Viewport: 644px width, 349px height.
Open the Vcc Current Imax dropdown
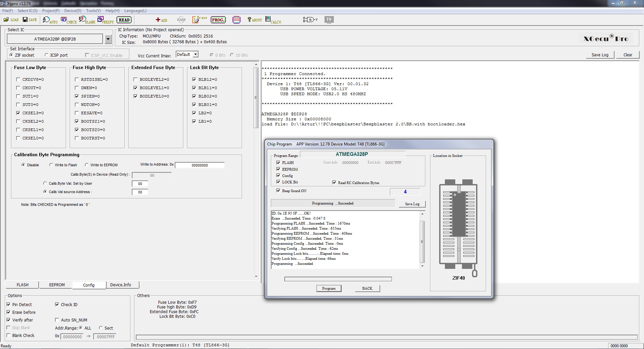click(196, 54)
